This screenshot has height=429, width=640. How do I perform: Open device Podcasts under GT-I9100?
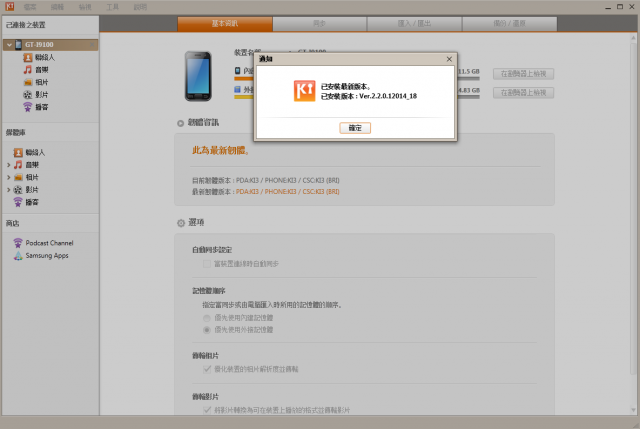27,107
